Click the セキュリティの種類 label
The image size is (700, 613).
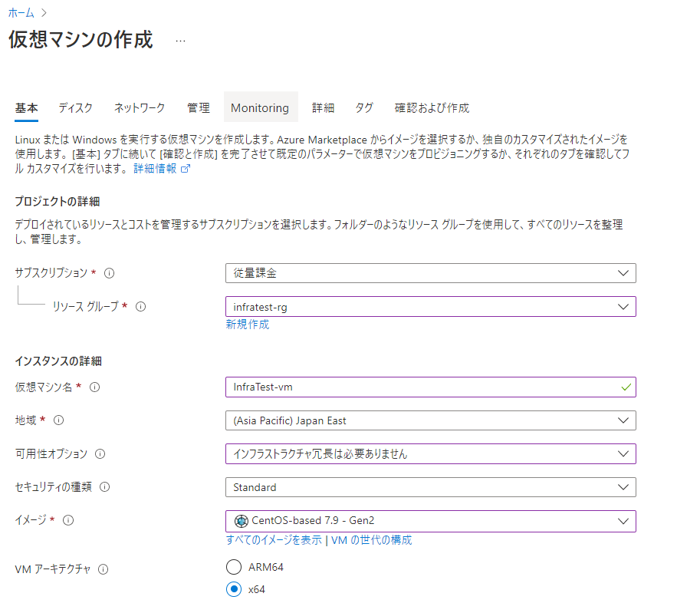53,487
